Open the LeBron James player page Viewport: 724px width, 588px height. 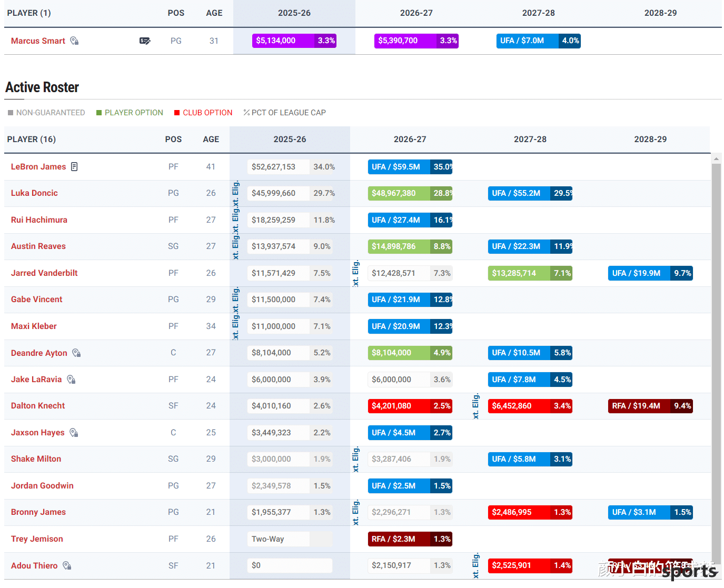coord(38,166)
